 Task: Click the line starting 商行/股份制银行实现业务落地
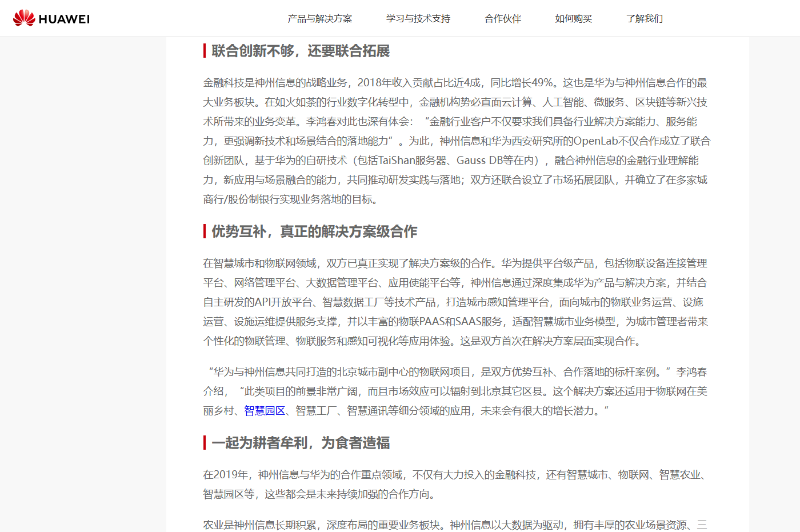[290, 199]
